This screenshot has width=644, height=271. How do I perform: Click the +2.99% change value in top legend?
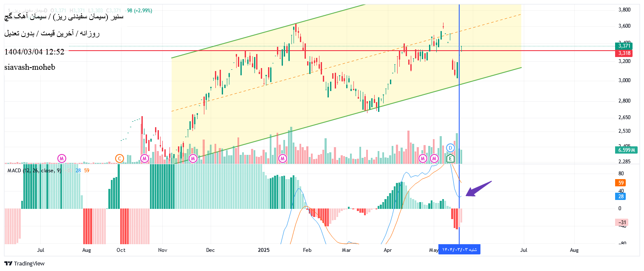coord(143,10)
